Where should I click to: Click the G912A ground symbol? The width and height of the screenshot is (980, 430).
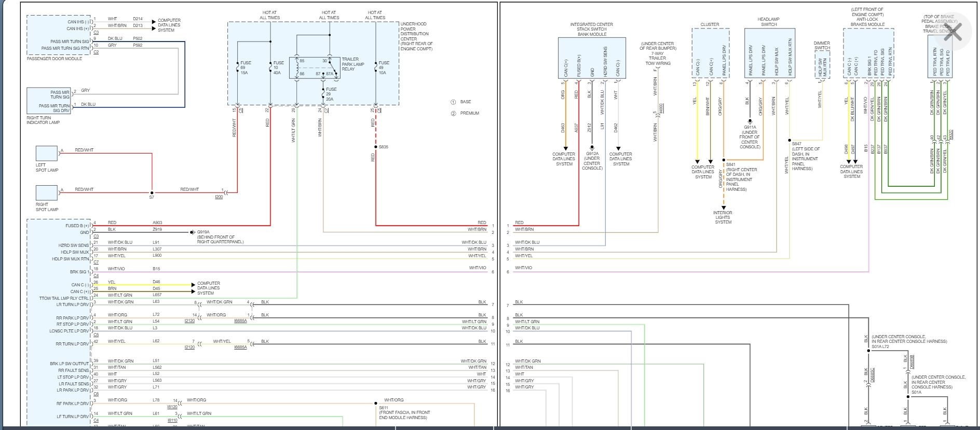(592, 148)
